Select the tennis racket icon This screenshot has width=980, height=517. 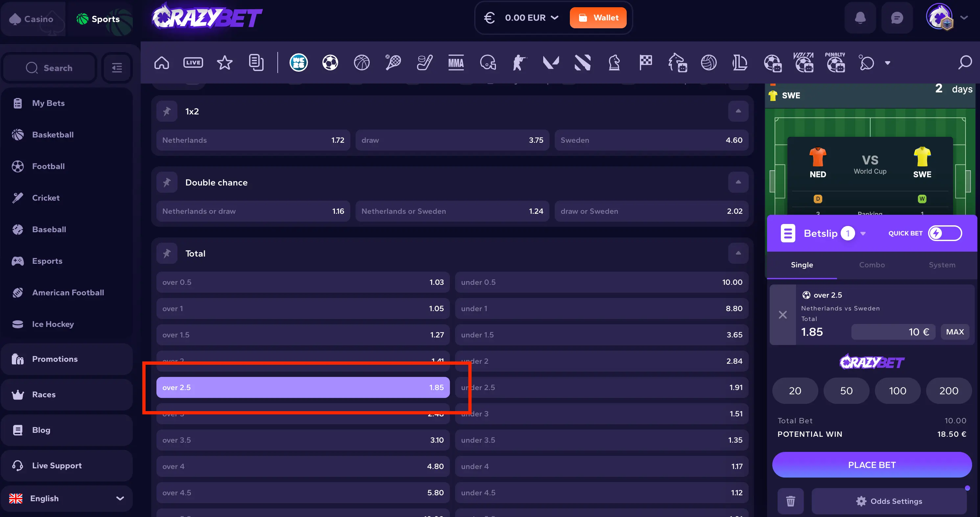393,62
